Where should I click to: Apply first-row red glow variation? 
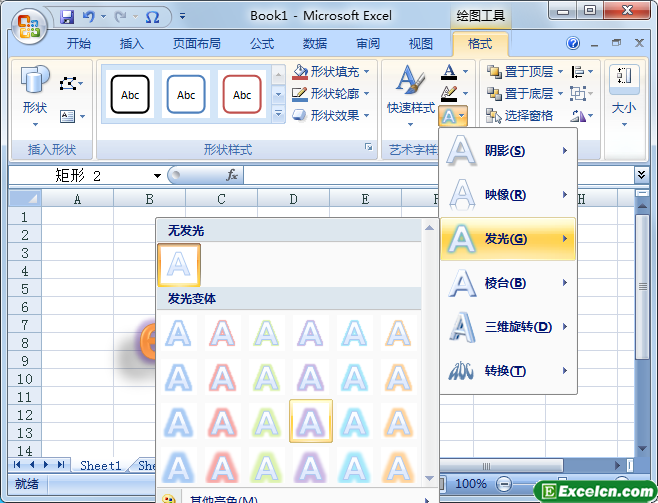click(223, 333)
